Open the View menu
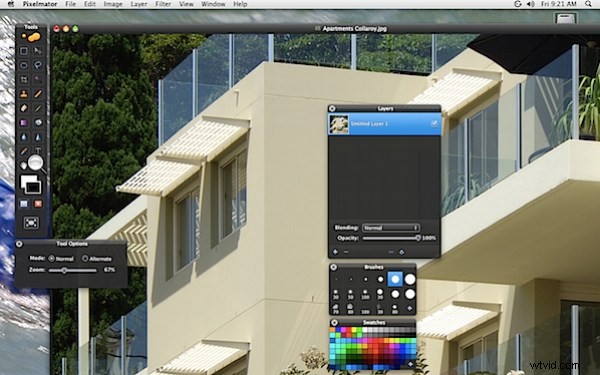The width and height of the screenshot is (600, 375). point(186,4)
